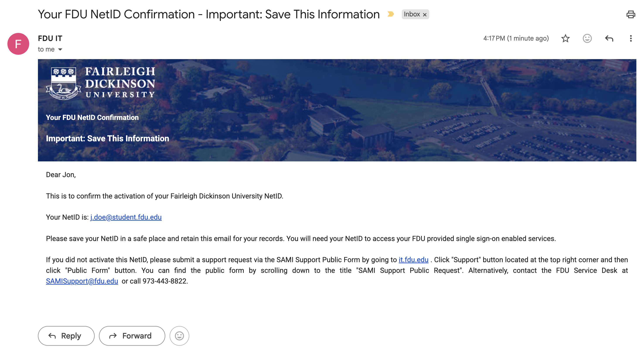Toggle the yellow importance marker

click(390, 14)
